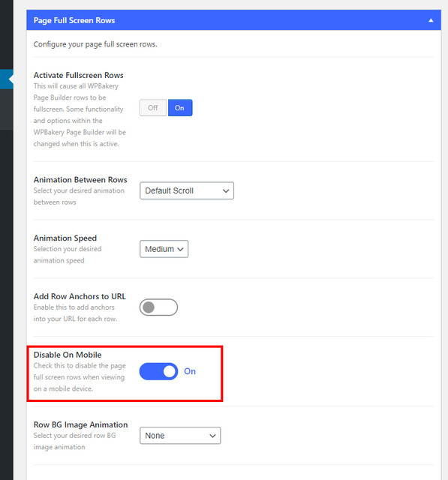This screenshot has width=448, height=480.
Task: Select On for Activate Fullscreen Rows
Action: [180, 108]
